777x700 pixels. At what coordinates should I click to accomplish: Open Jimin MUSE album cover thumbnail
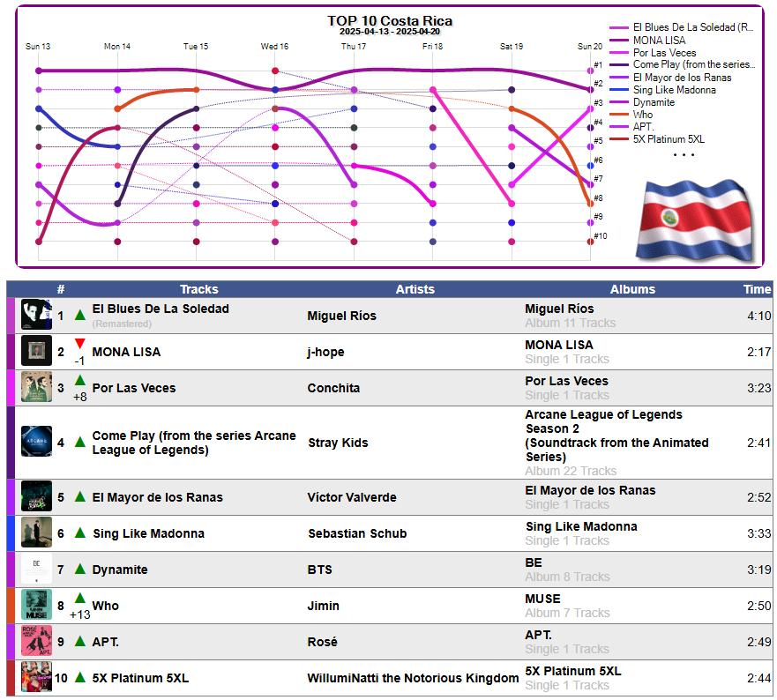pyautogui.click(x=37, y=605)
